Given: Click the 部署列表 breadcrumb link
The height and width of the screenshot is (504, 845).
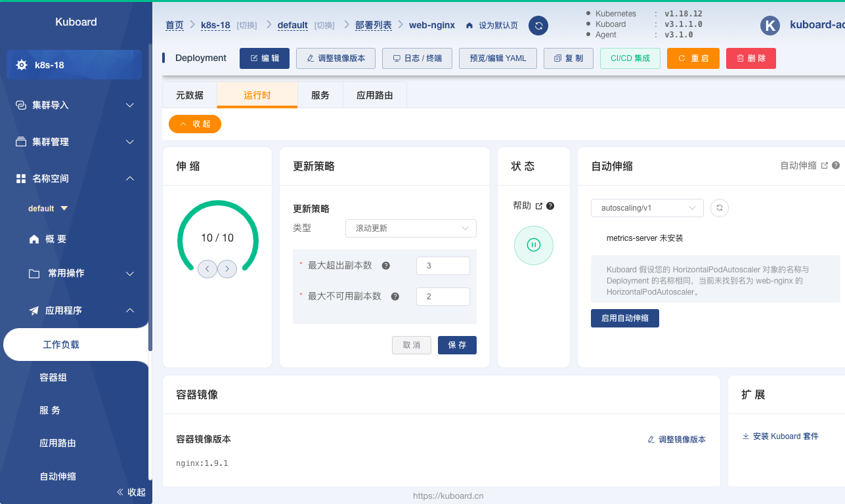Looking at the screenshot, I should [374, 26].
